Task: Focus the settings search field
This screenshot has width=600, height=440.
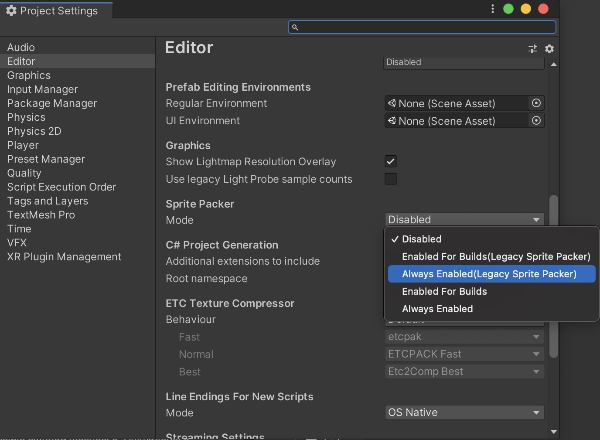Action: pos(422,27)
